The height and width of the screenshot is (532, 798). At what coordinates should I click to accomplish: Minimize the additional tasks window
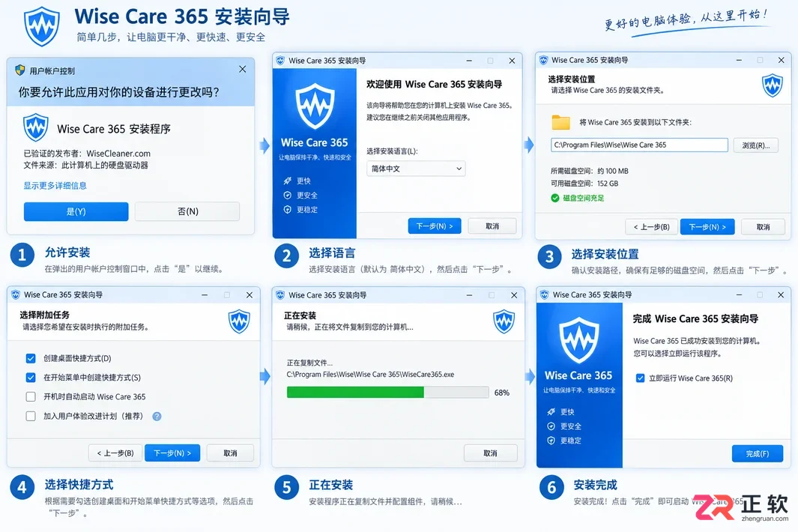pos(205,294)
